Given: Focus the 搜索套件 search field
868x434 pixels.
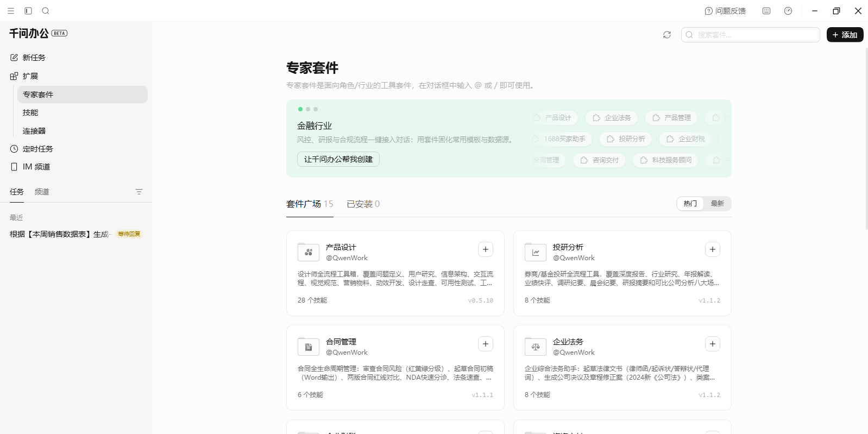Looking at the screenshot, I should pyautogui.click(x=751, y=35).
